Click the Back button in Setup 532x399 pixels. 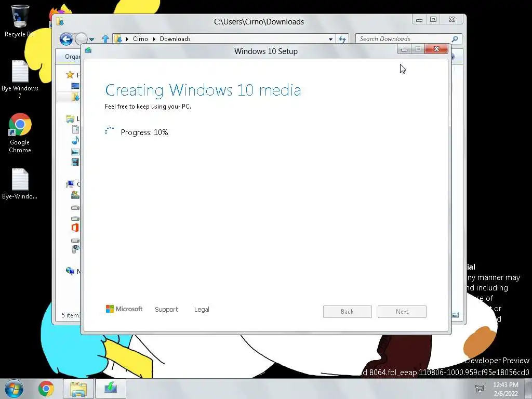click(348, 312)
